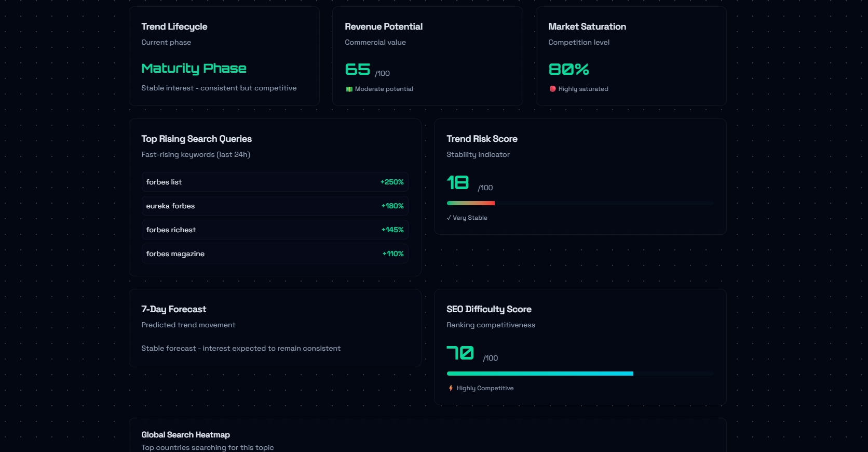The image size is (868, 452).
Task: Click the Revenue Potential 65 score
Action: [358, 69]
